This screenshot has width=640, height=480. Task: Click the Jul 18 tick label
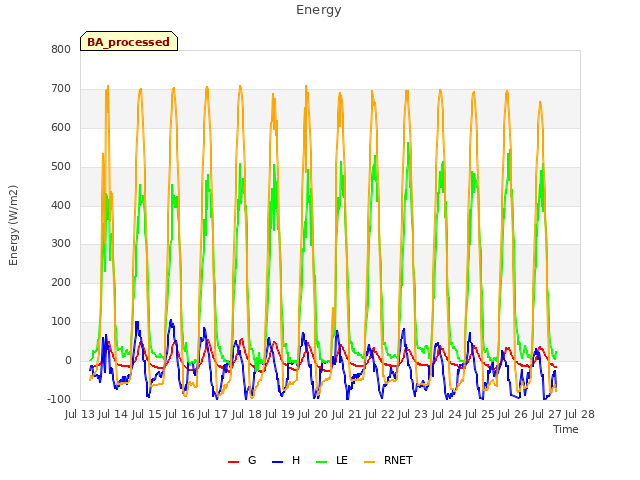247,414
